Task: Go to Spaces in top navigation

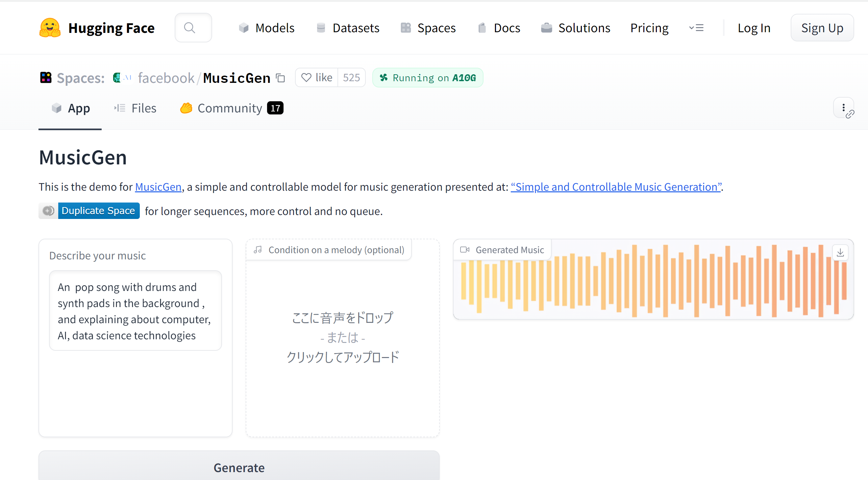Action: pos(428,28)
